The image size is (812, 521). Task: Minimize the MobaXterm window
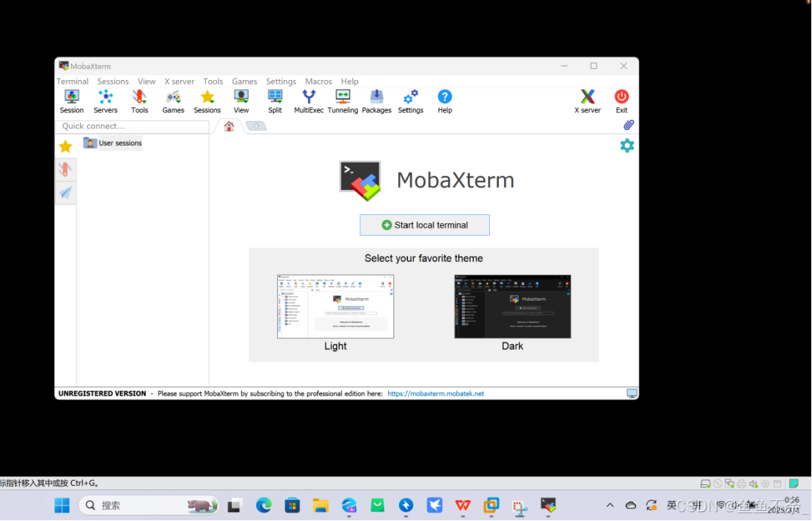point(565,66)
